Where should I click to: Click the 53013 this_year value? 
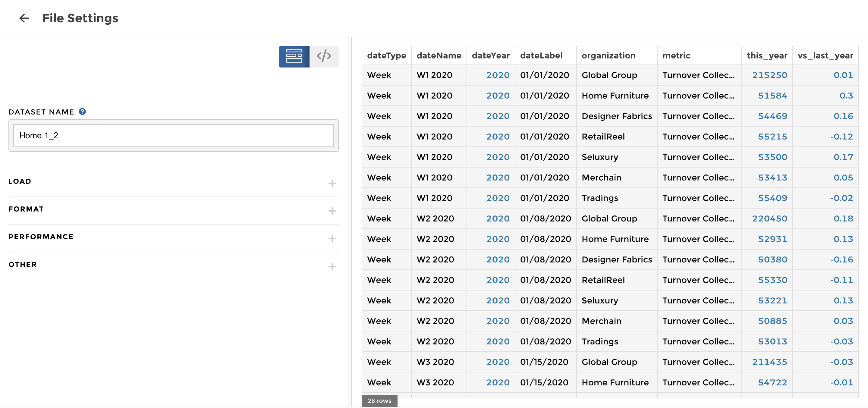(773, 342)
